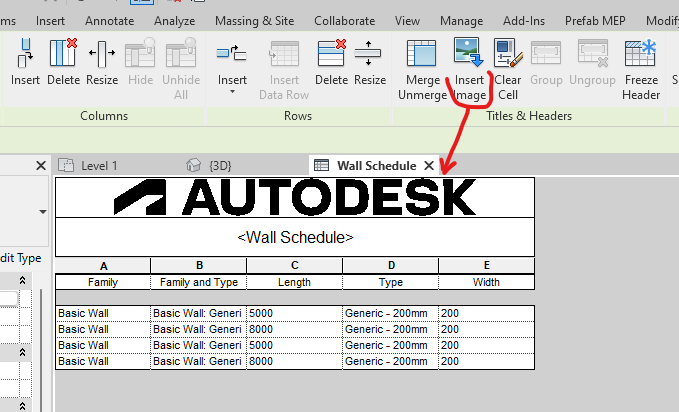
Task: Click the Insert Image icon
Action: [469, 52]
